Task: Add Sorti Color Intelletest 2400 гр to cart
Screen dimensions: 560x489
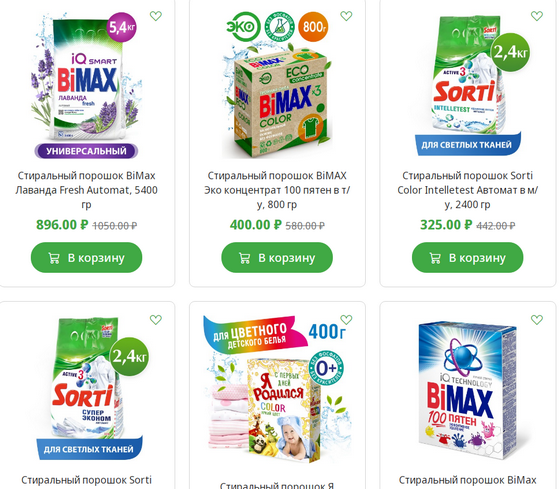Action: [x=468, y=258]
